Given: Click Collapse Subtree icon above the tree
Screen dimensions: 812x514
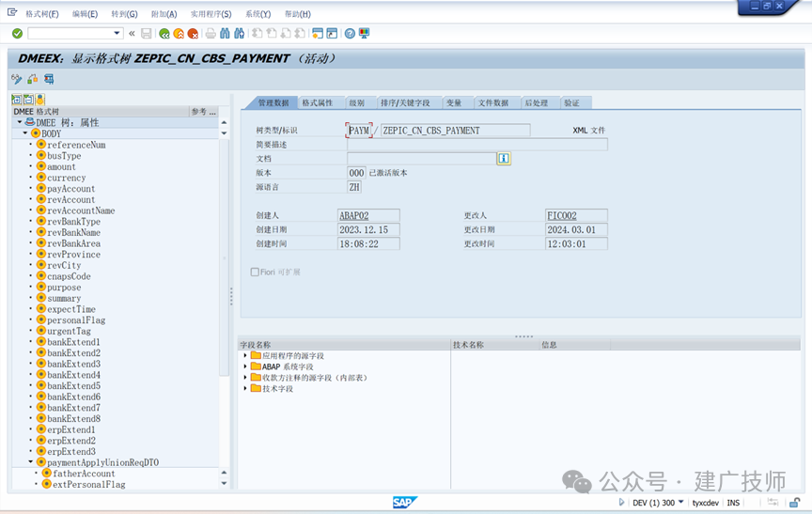Looking at the screenshot, I should point(28,100).
